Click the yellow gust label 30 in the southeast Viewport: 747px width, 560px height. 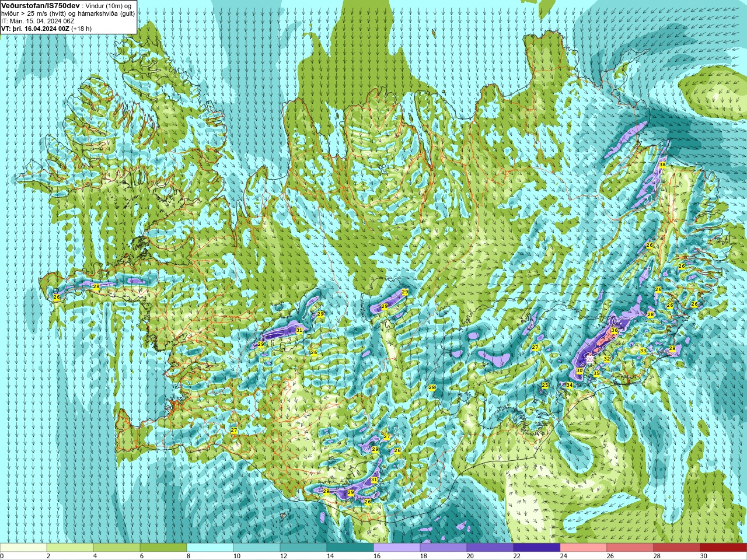point(580,371)
